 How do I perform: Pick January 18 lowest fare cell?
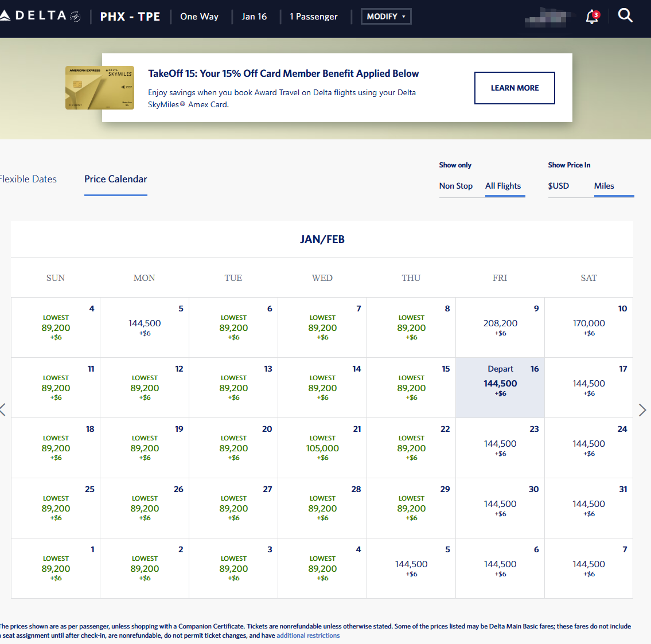(56, 448)
